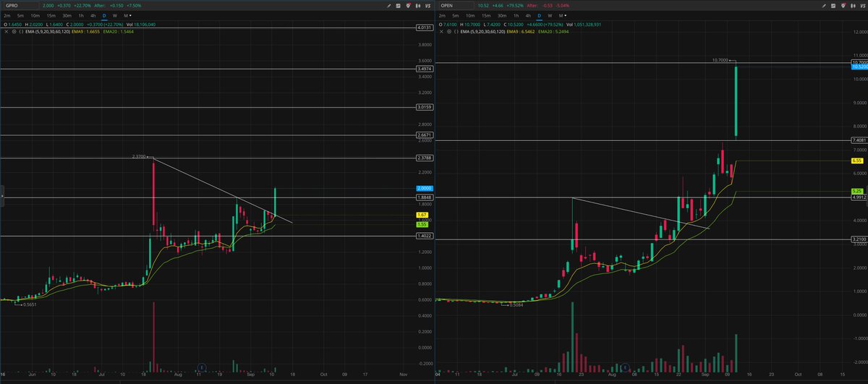Remove the EMA indicator with X in GPRO chart
This screenshot has height=384, width=868.
point(6,32)
